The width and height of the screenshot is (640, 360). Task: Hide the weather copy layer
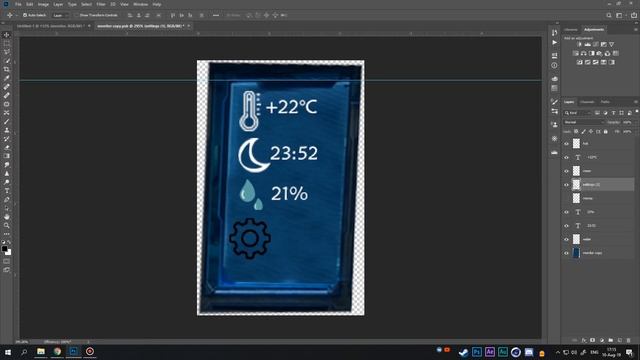567,253
